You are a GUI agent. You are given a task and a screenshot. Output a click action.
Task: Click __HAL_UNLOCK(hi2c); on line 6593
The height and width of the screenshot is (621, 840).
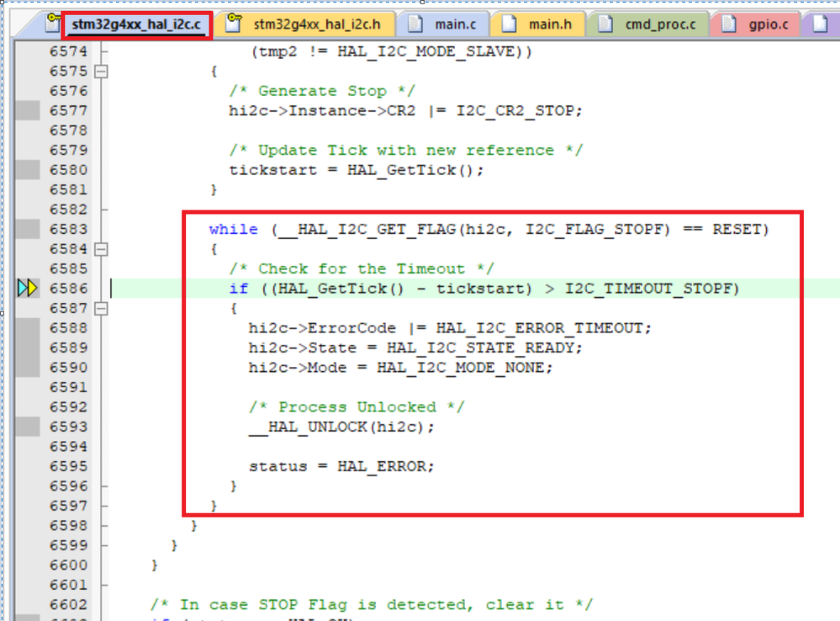pos(341,427)
